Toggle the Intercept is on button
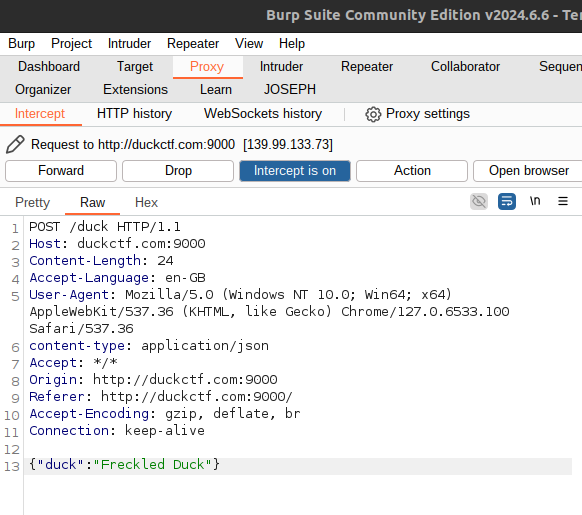This screenshot has height=515, width=582. click(x=295, y=171)
